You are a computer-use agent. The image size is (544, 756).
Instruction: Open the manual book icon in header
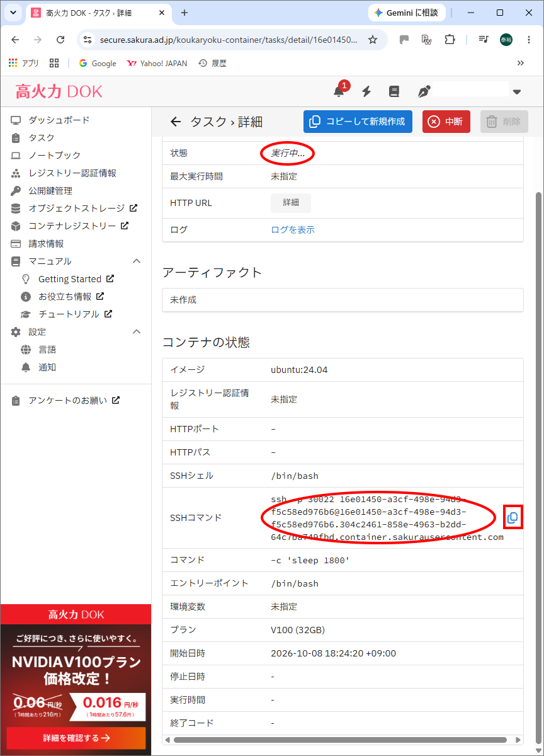394,91
